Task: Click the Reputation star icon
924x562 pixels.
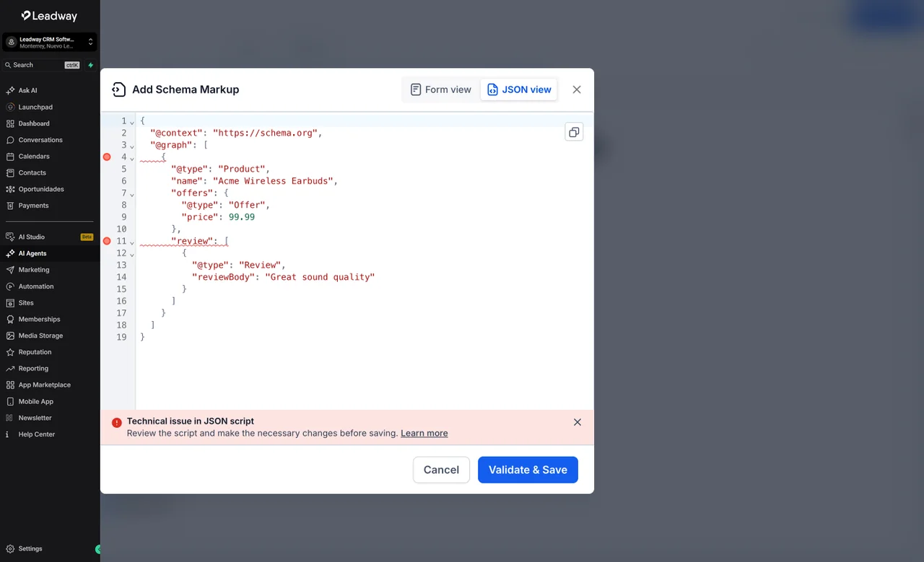Action: pyautogui.click(x=10, y=352)
